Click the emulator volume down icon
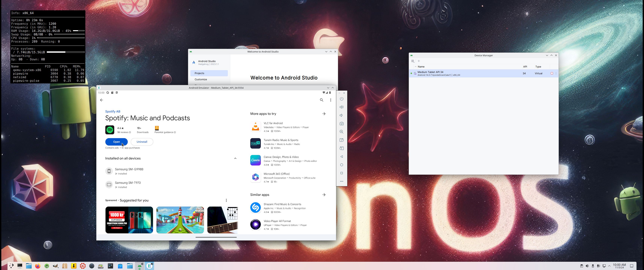 coord(341,115)
